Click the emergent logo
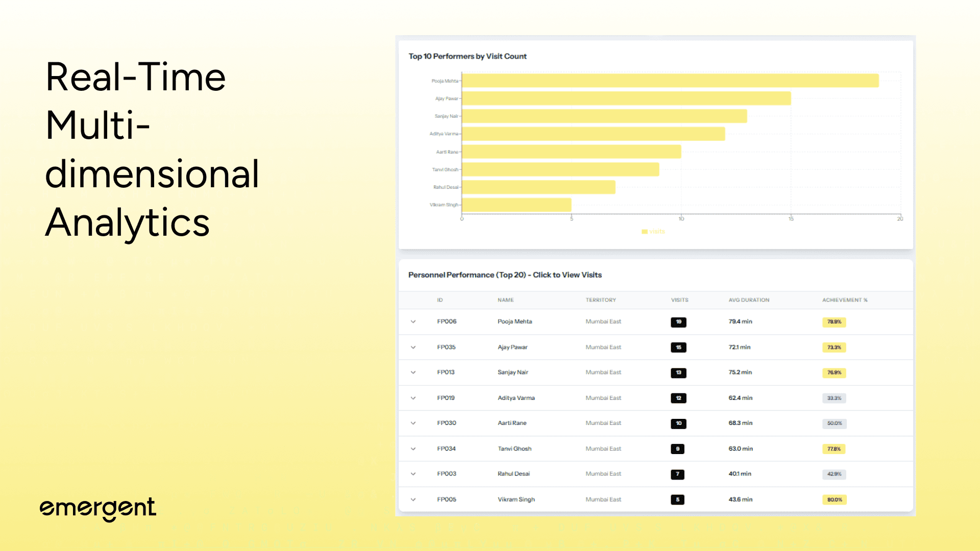 98,508
